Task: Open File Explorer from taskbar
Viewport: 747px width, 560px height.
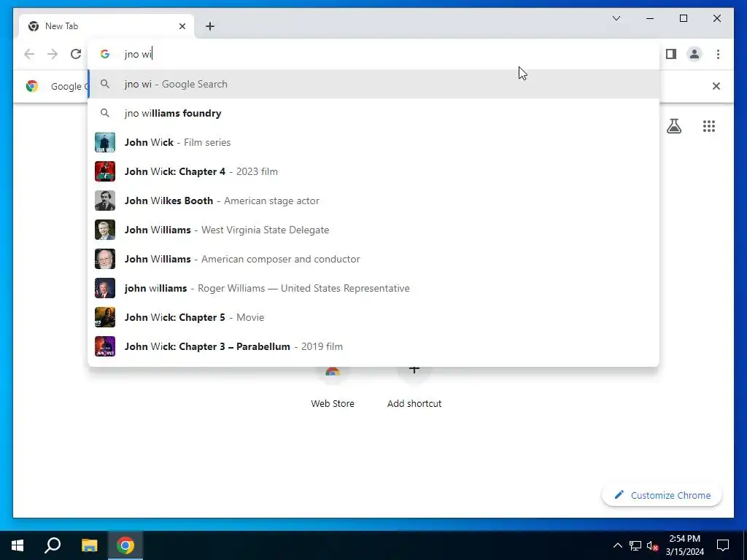Action: [89, 545]
